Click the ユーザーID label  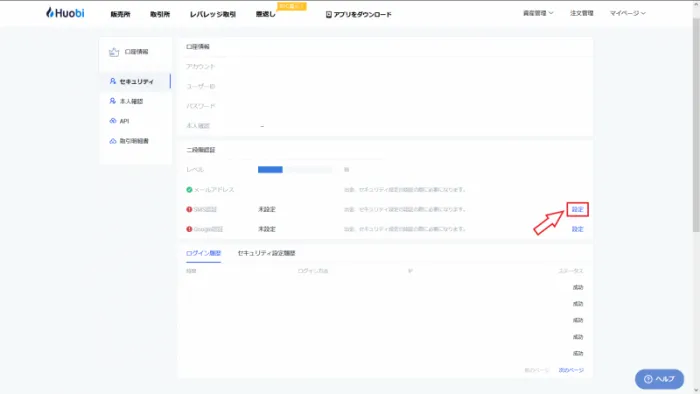pos(200,86)
